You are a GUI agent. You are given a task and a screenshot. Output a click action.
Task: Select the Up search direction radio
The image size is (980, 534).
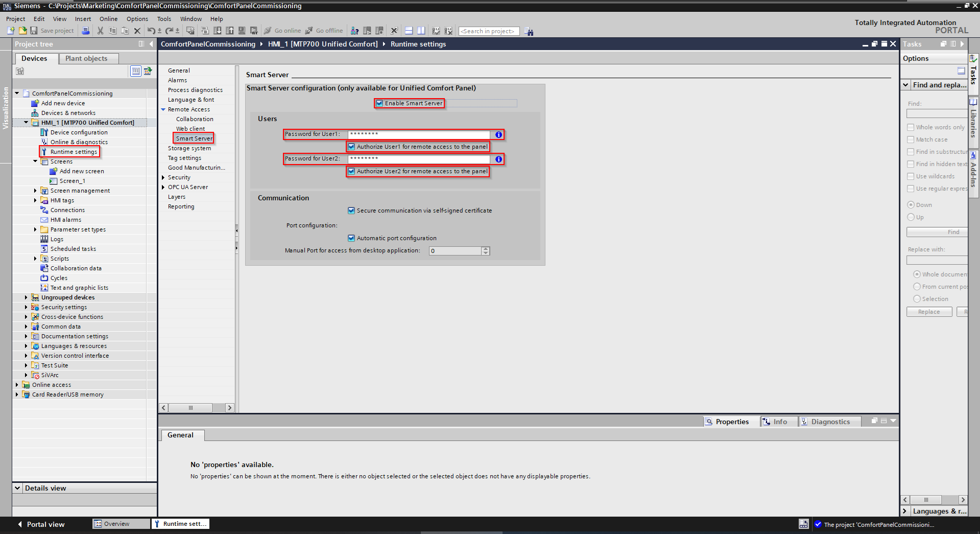pyautogui.click(x=911, y=217)
